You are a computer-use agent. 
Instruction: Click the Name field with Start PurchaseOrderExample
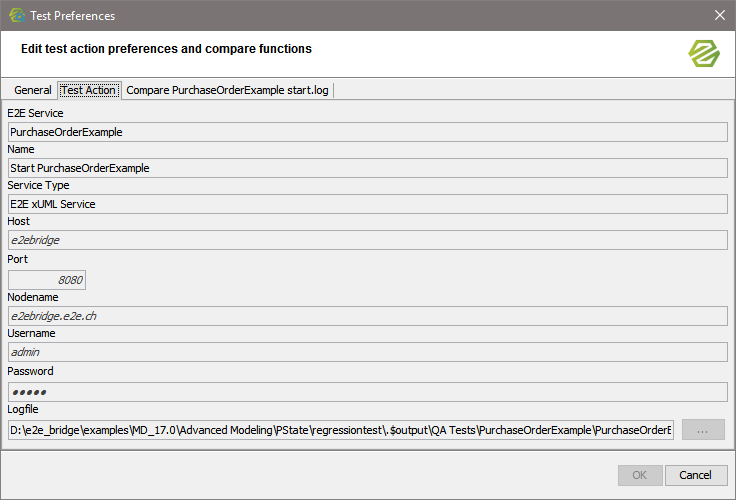367,168
